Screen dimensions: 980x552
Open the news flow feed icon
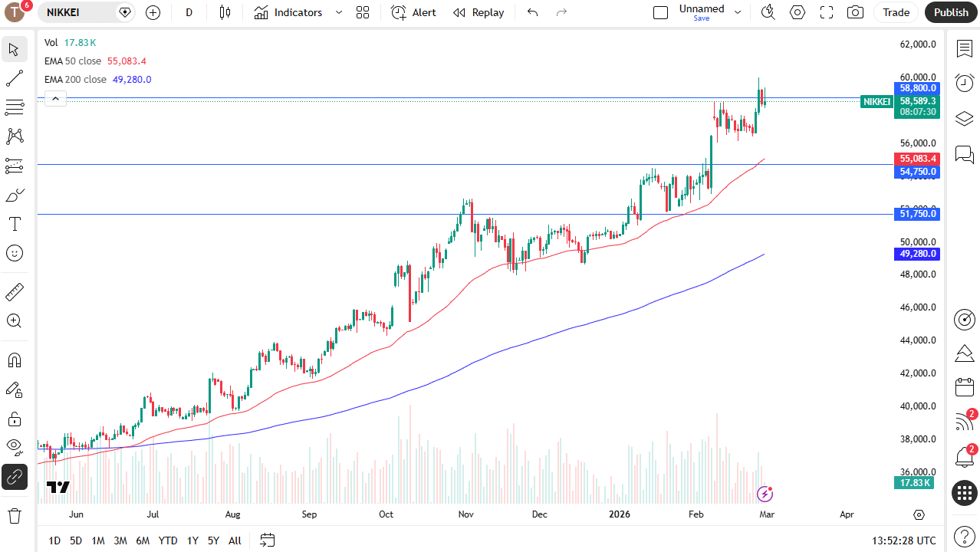(965, 422)
